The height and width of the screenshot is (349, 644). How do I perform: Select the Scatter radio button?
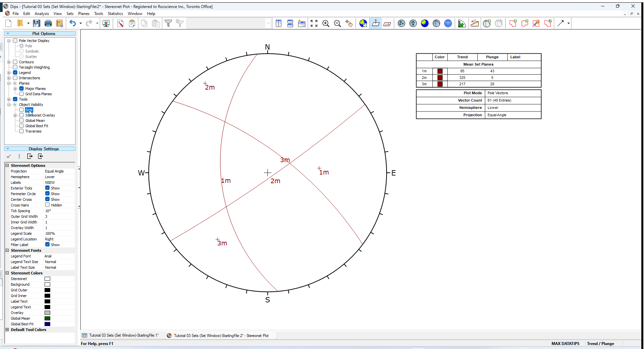pyautogui.click(x=22, y=56)
